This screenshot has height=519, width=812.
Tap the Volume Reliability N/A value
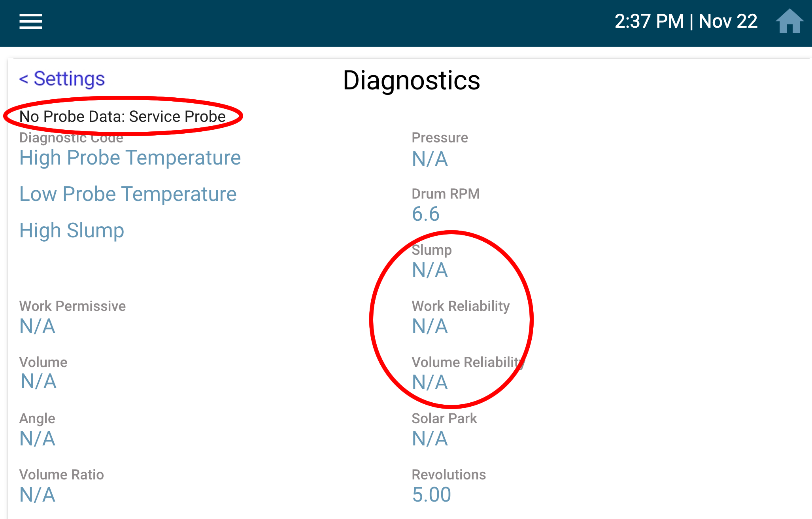430,383
